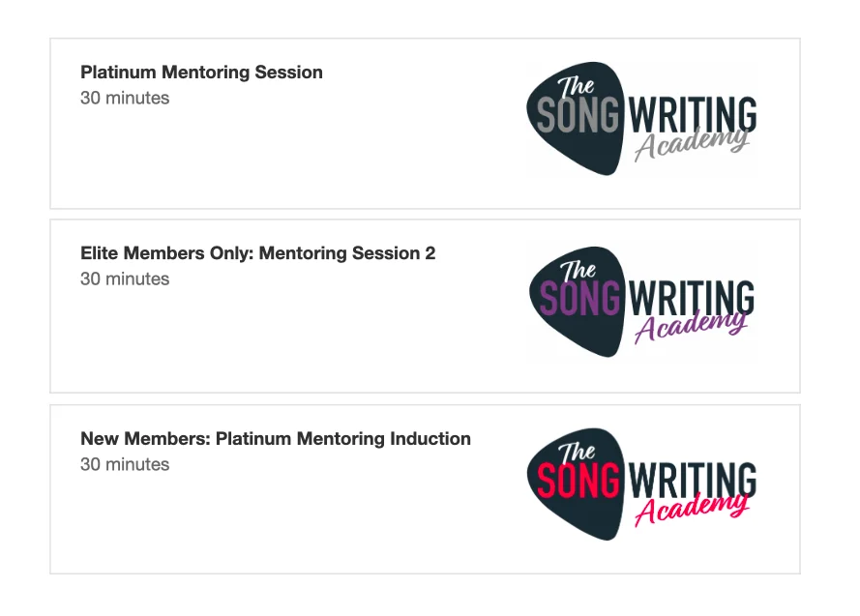Open the Platinum Mentoring Session title
The height and width of the screenshot is (616, 860).
coord(201,73)
